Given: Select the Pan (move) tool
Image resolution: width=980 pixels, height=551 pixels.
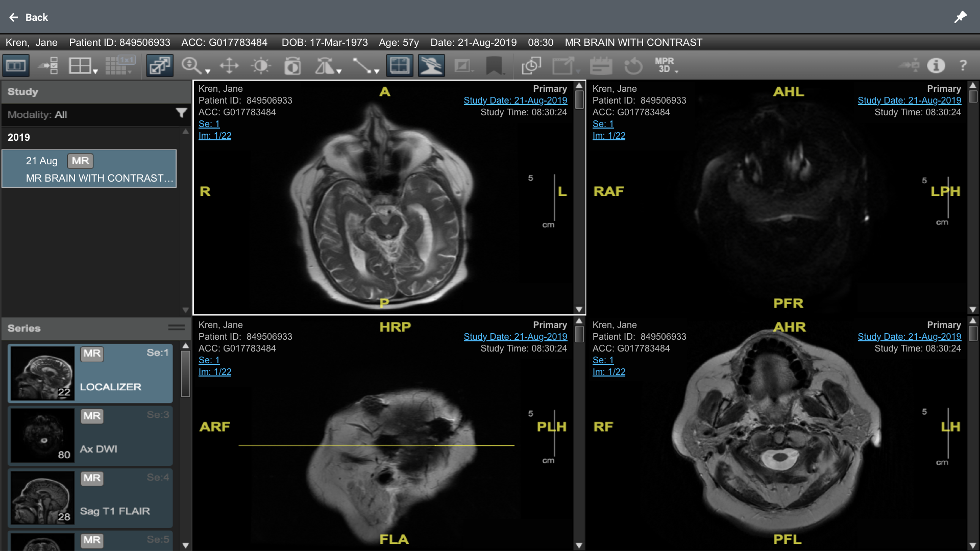Looking at the screenshot, I should pyautogui.click(x=229, y=66).
